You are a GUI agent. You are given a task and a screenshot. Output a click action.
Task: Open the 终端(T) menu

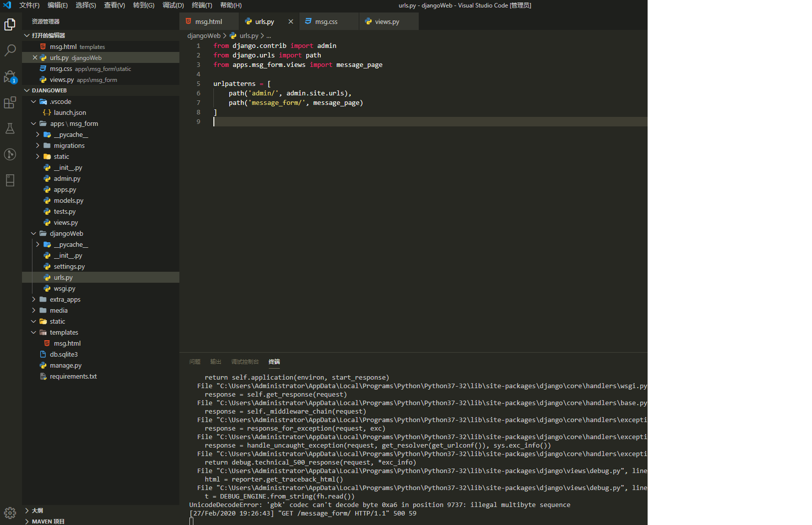[x=202, y=5]
